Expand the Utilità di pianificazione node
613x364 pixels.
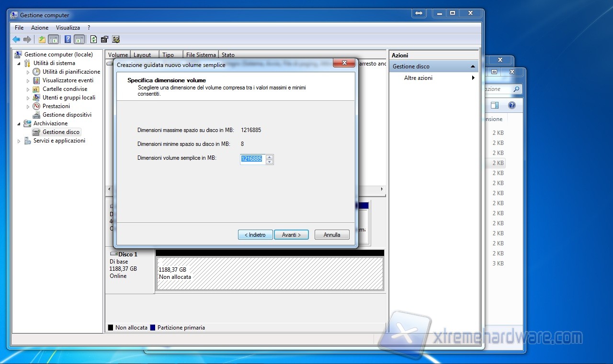pos(28,72)
